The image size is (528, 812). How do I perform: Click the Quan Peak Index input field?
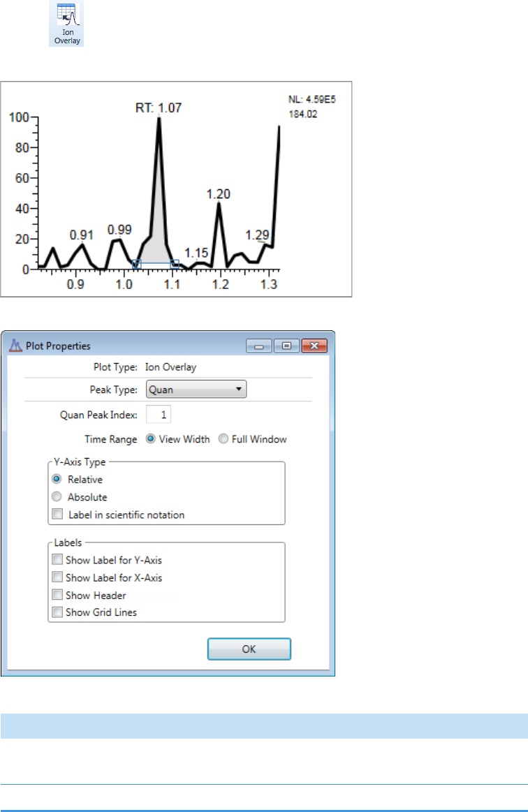pyautogui.click(x=159, y=414)
